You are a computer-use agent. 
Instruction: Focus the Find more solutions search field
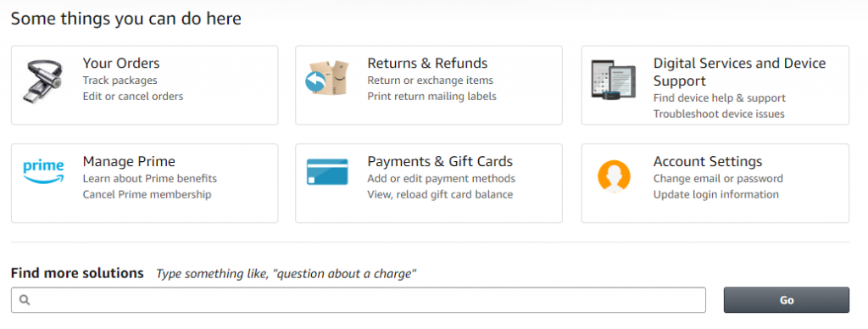pos(359,300)
